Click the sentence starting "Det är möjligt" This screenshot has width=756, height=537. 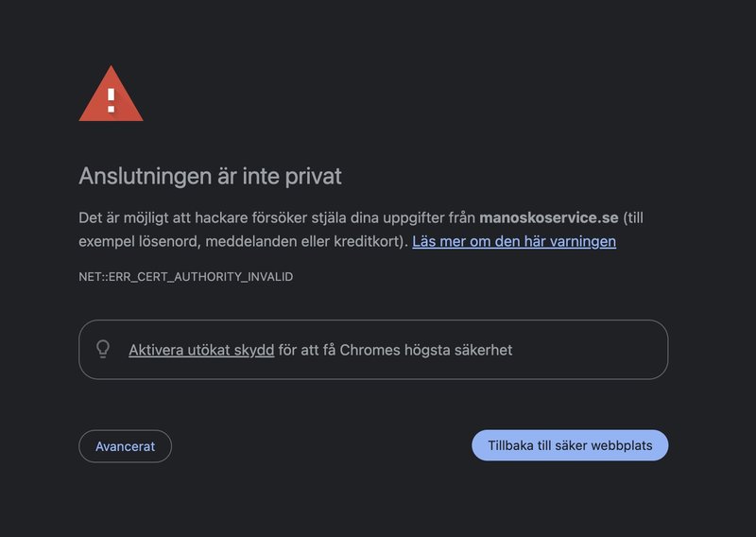click(x=361, y=229)
